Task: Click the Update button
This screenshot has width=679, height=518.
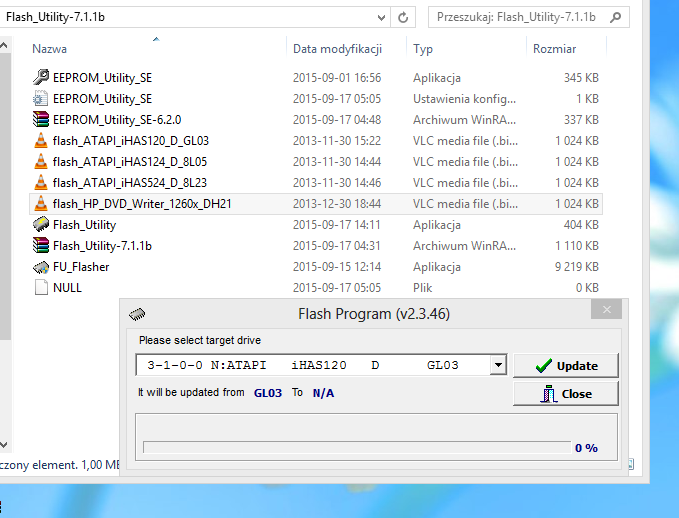Action: point(566,366)
